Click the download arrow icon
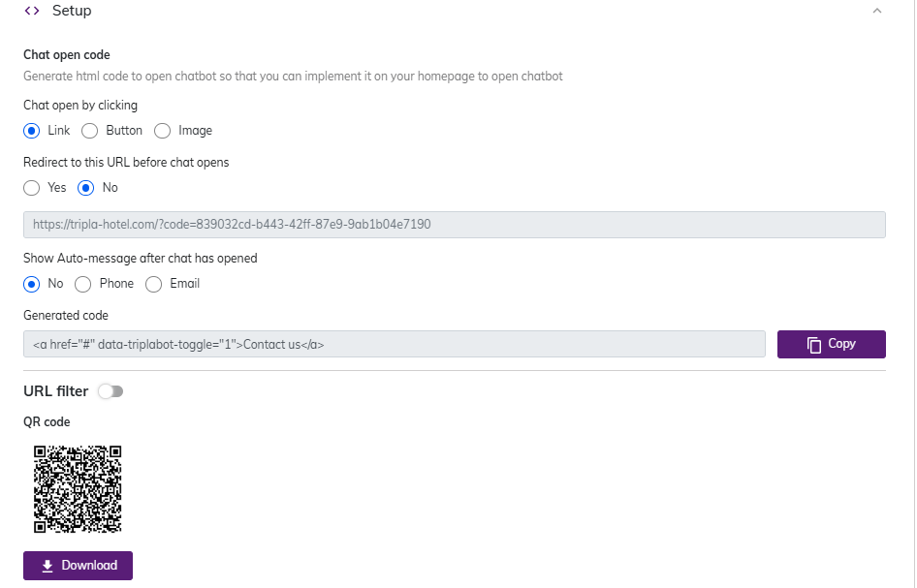This screenshot has height=588, width=917. (x=47, y=566)
